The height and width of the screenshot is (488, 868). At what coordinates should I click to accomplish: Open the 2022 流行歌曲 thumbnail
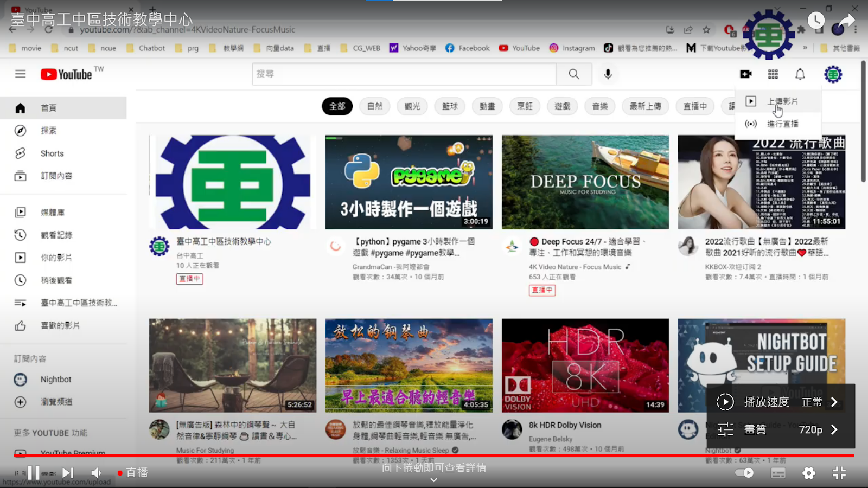pos(762,182)
